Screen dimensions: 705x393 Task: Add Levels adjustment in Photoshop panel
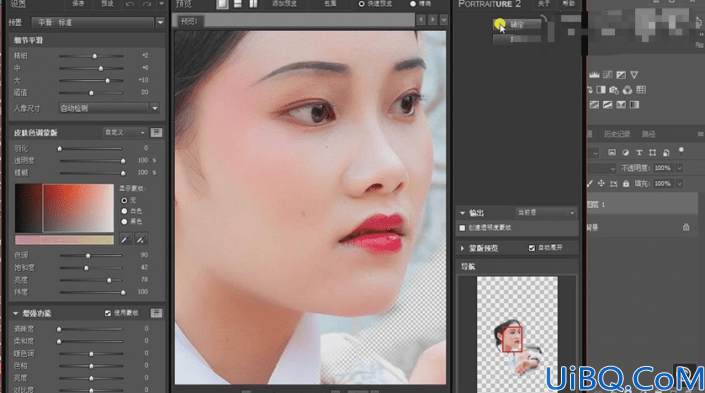[x=594, y=75]
